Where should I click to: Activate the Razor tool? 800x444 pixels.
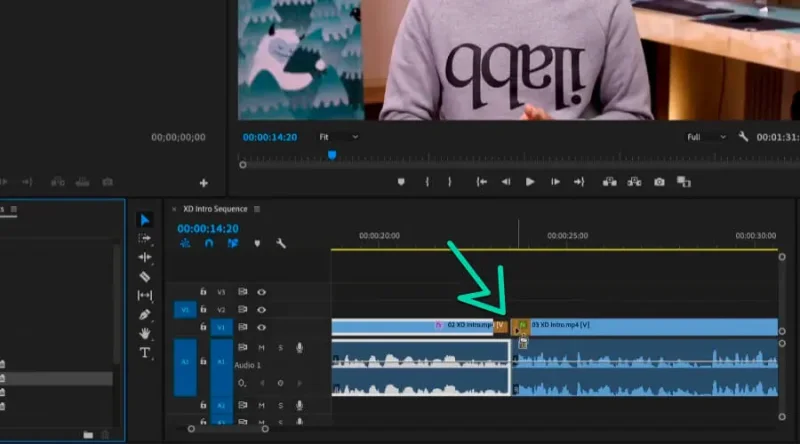click(145, 277)
